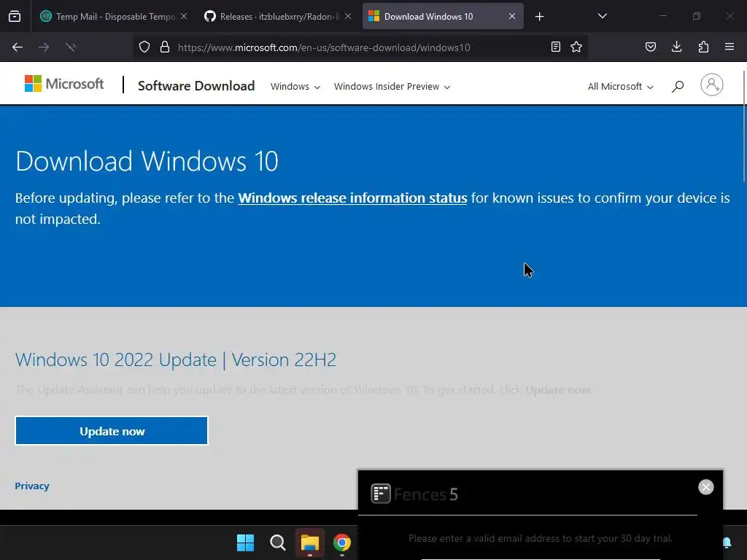
Task: Open the downloads panel
Action: tap(676, 47)
